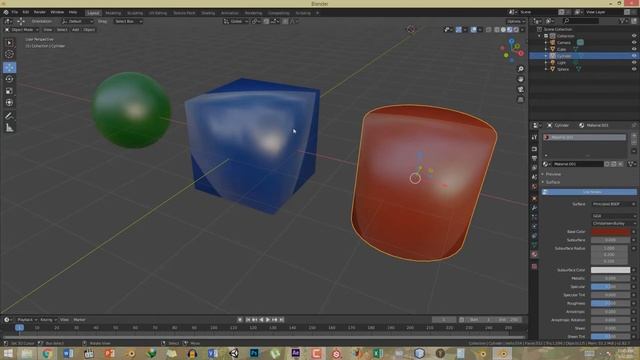Expand the Light item in outliner
Screen dimensions: 640x360
546,62
